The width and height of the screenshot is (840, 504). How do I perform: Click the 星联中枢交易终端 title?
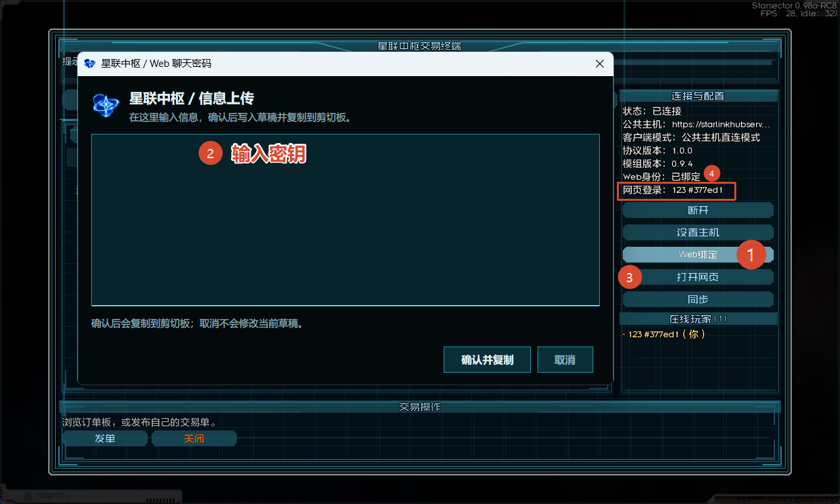click(419, 47)
